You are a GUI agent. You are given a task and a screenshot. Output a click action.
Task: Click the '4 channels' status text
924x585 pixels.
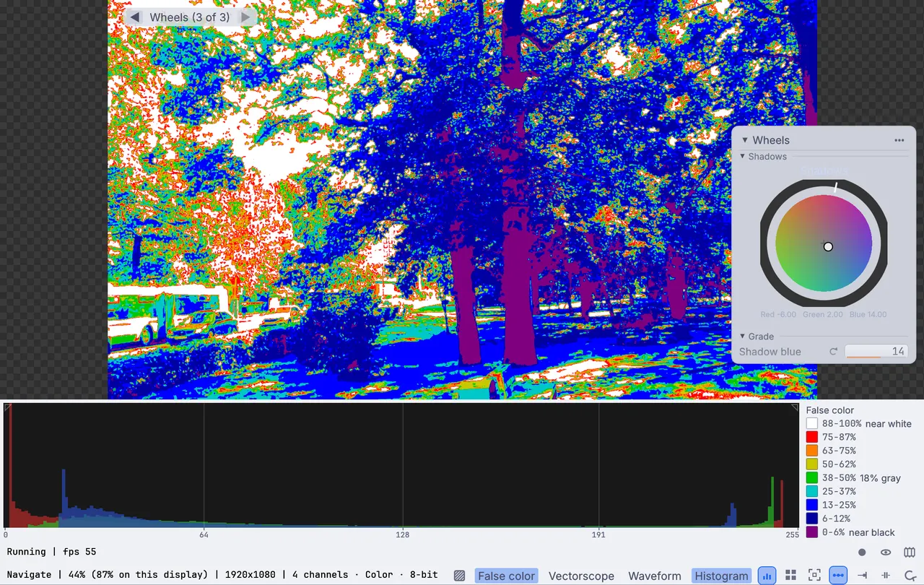coord(320,575)
